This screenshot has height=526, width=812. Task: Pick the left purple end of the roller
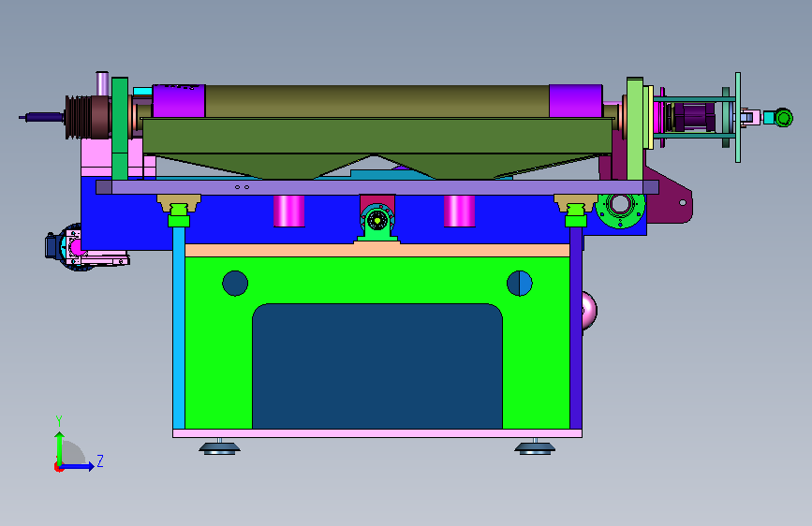(x=179, y=101)
